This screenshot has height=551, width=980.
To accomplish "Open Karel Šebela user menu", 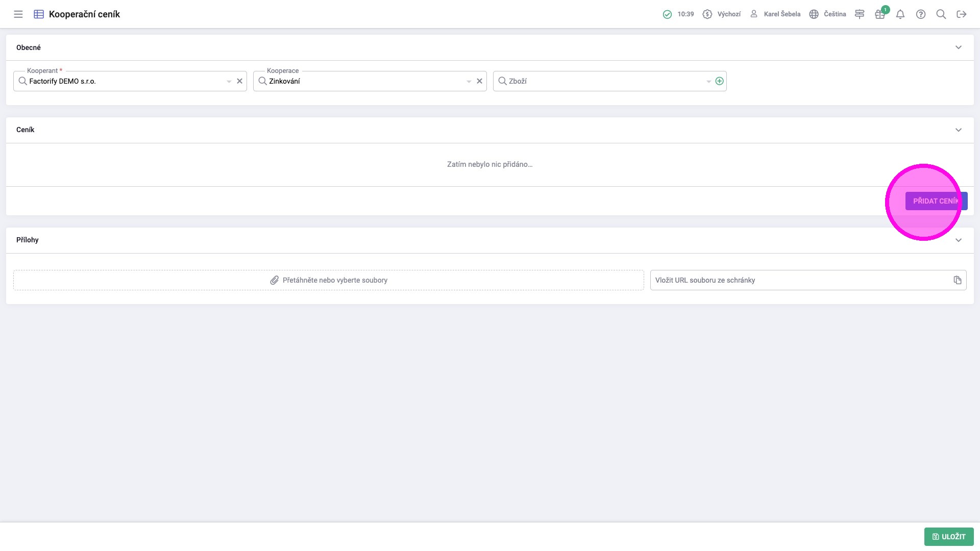I will click(775, 14).
